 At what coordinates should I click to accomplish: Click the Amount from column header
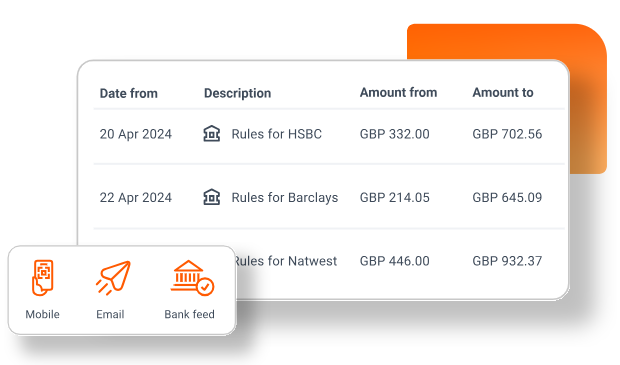pos(398,93)
